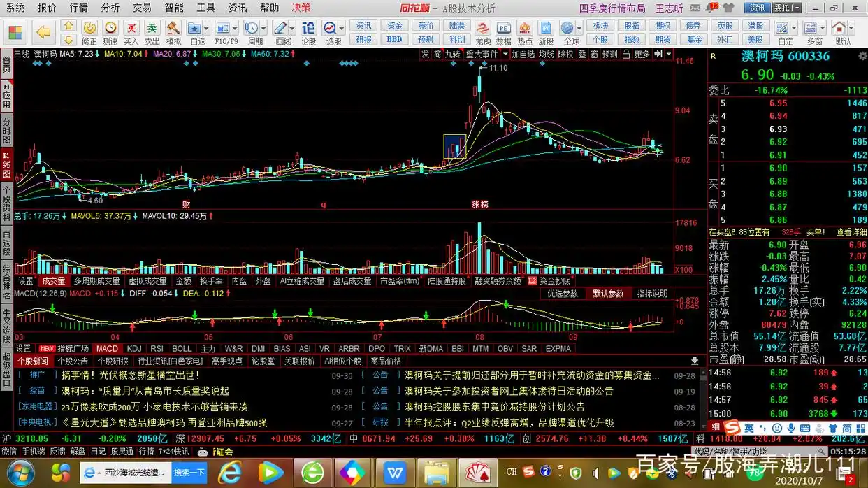Expand the 重大事件 dropdown arrow
Screen dimensions: 868x488
coord(505,54)
